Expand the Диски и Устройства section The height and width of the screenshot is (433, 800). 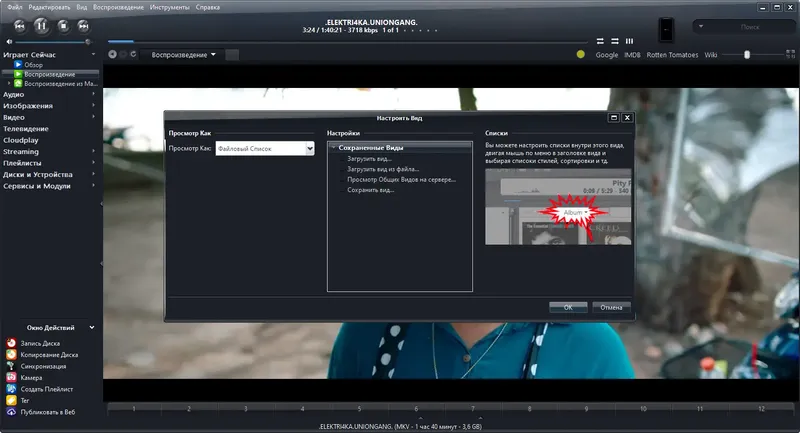coord(93,174)
